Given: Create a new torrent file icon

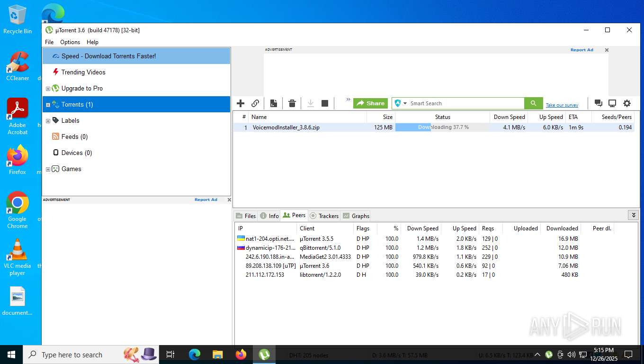Looking at the screenshot, I should [x=274, y=103].
